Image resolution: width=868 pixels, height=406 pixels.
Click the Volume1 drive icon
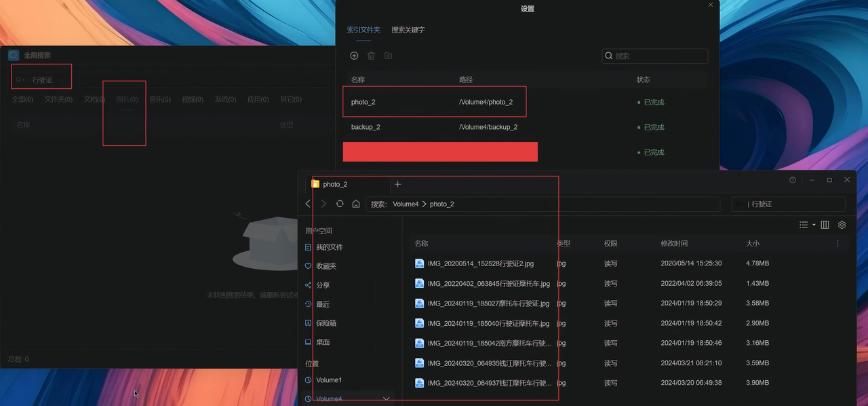(309, 380)
